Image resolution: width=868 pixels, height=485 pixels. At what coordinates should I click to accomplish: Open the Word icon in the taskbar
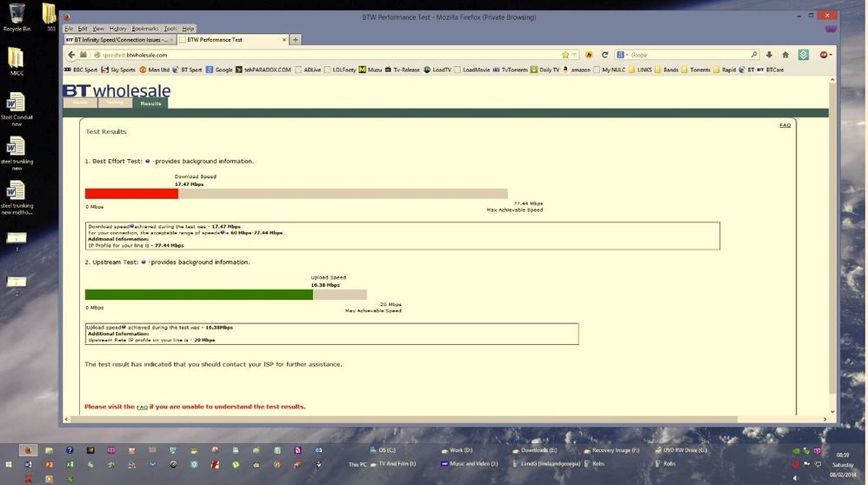pos(28,464)
